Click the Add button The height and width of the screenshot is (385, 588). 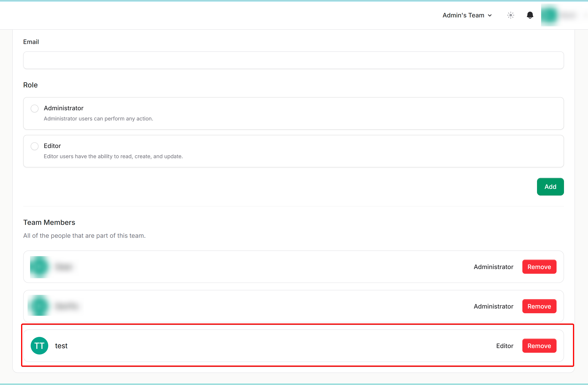point(550,187)
